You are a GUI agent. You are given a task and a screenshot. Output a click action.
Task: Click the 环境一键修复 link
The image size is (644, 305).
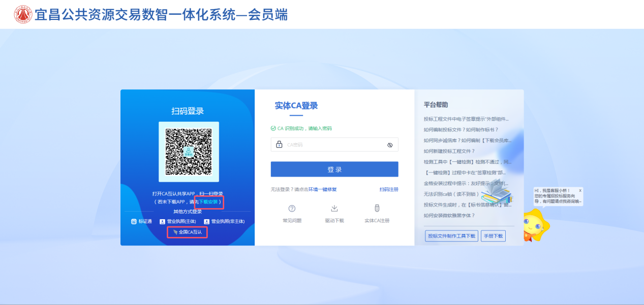tap(322, 189)
